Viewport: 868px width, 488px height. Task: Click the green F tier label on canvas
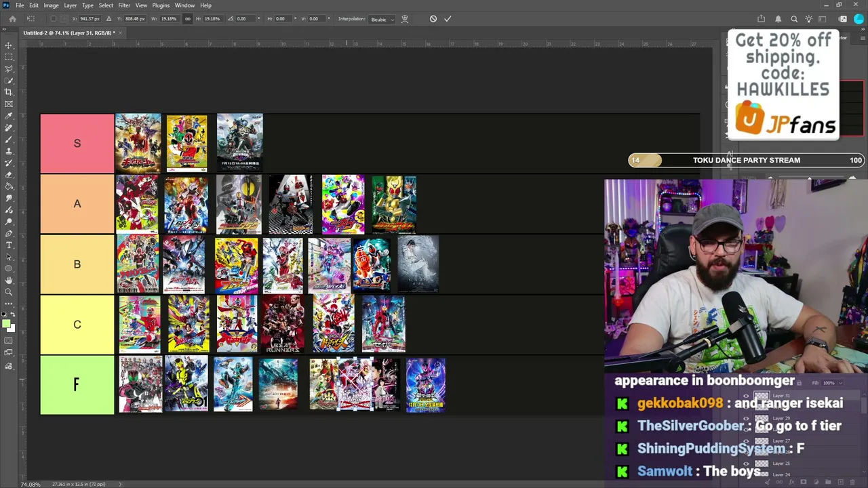tap(77, 385)
